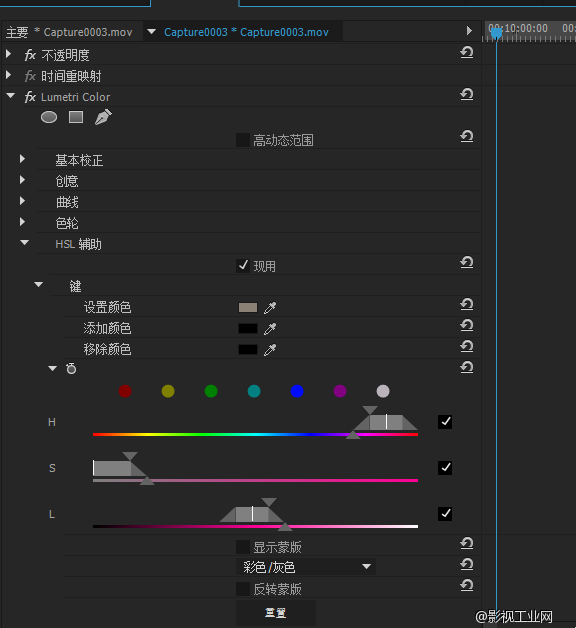Select the free draw bezier pen mask

pos(103,117)
